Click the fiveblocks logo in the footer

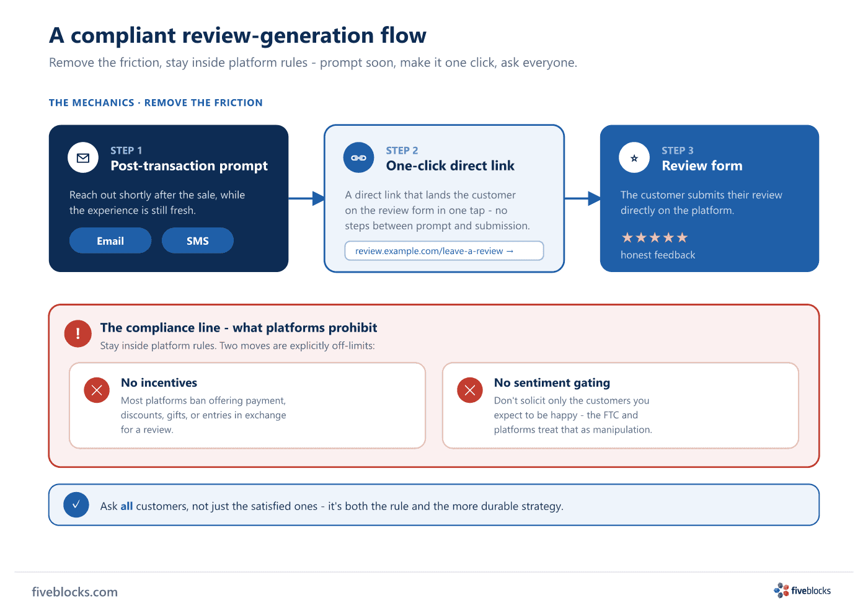pos(802,591)
